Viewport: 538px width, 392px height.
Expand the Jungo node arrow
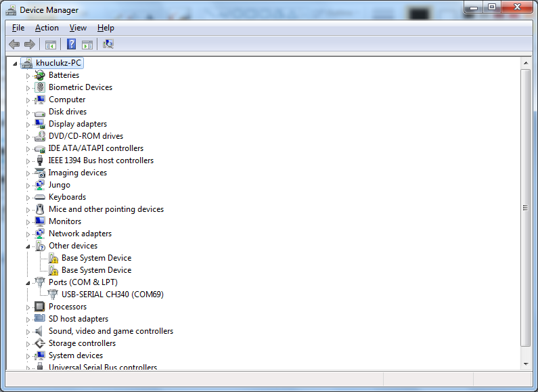click(x=28, y=186)
